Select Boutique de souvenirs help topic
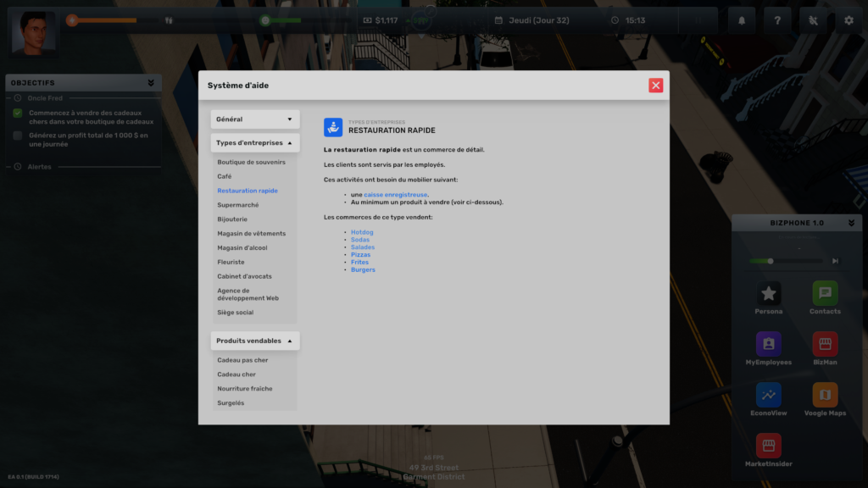This screenshot has height=488, width=868. 251,162
